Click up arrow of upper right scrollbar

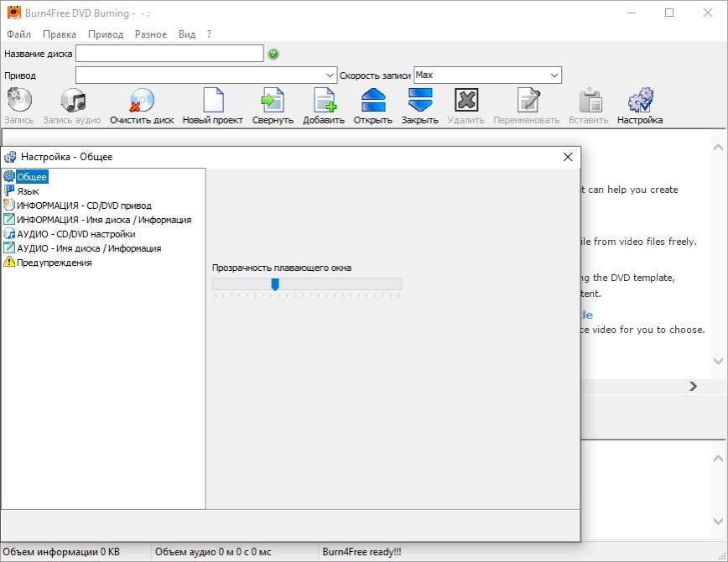point(718,148)
